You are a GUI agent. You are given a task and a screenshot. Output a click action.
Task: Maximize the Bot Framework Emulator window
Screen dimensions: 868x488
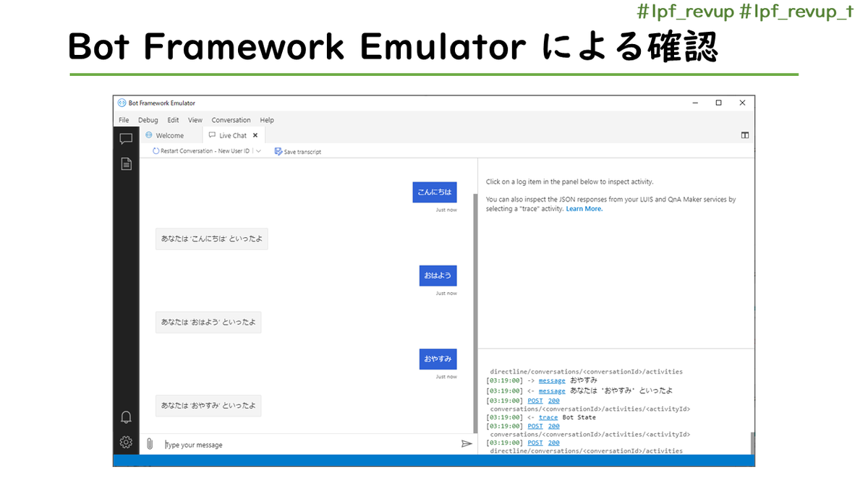718,103
